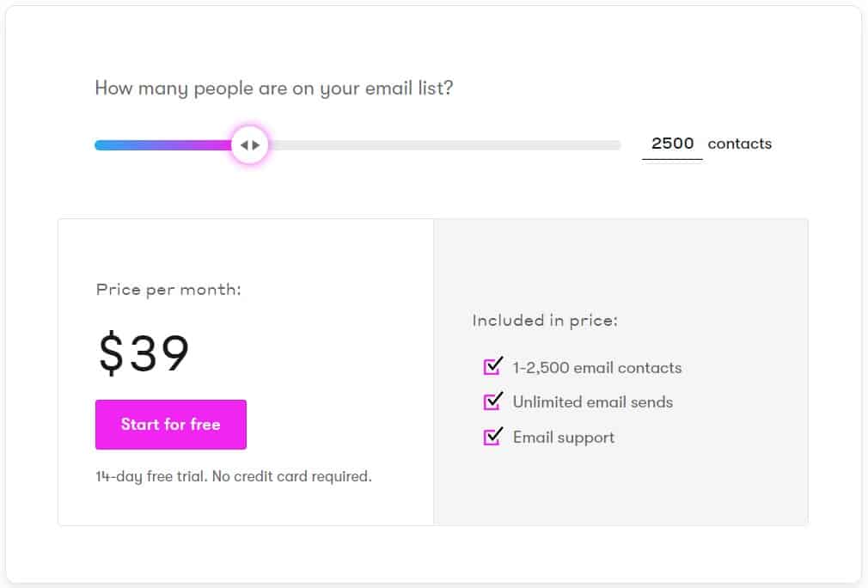Click the dollar sign in the price display
The height and width of the screenshot is (588, 868).
click(x=109, y=351)
